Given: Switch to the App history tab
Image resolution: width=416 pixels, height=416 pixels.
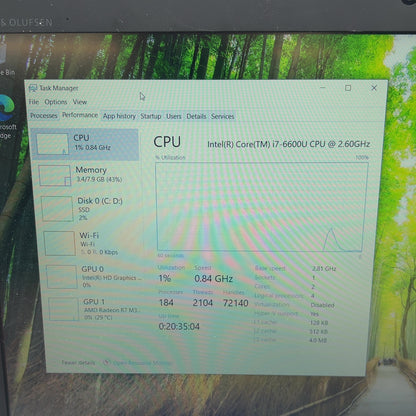Looking at the screenshot, I should pos(119,116).
